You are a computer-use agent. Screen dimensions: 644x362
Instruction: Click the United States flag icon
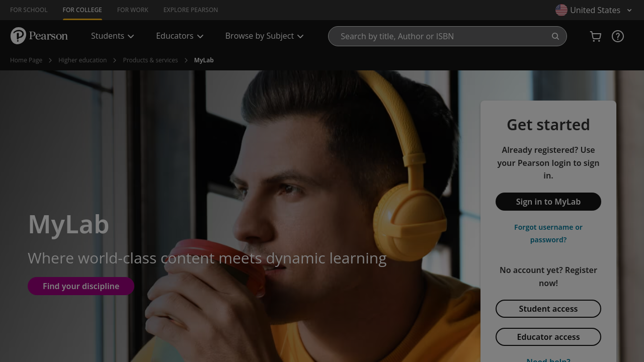point(561,10)
